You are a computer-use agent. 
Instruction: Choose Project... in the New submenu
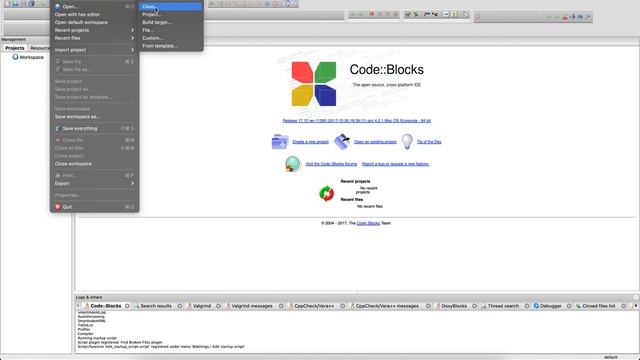[x=171, y=14]
